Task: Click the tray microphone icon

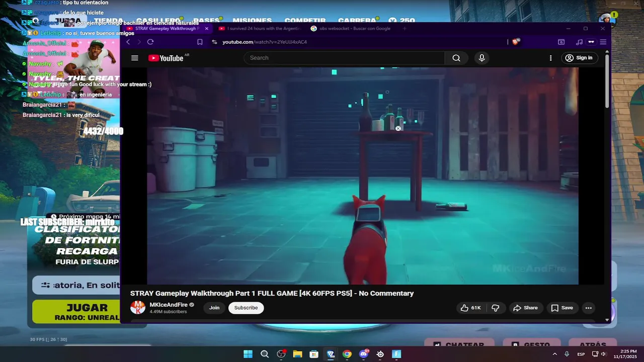Action: point(567,354)
